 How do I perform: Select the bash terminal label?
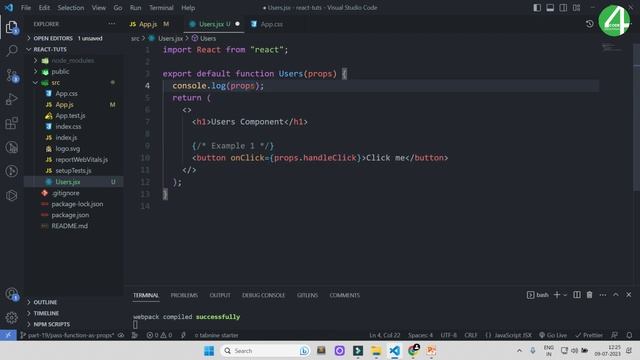point(538,295)
